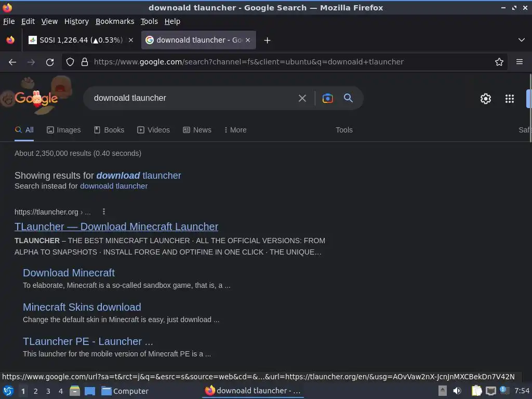
Task: Clear the Google search box
Action: pos(302,98)
